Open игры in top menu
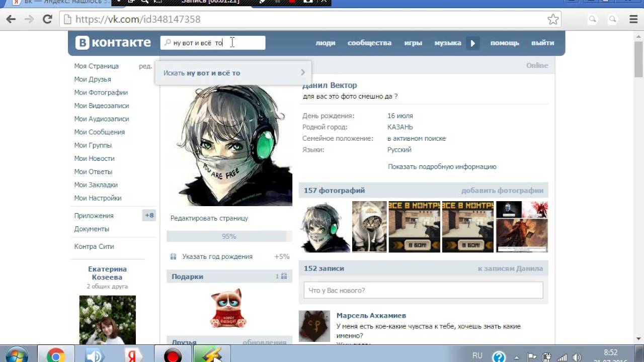This screenshot has height=362, width=644. [x=413, y=43]
